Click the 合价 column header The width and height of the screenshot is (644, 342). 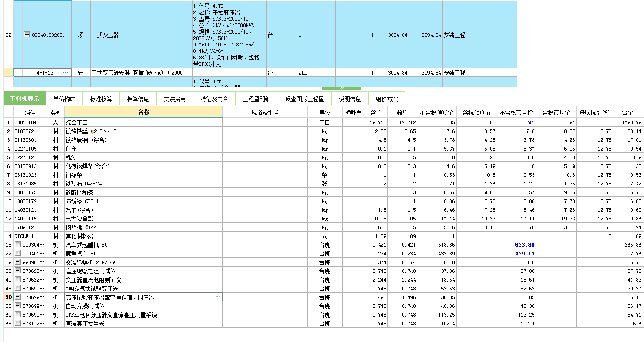(627, 112)
